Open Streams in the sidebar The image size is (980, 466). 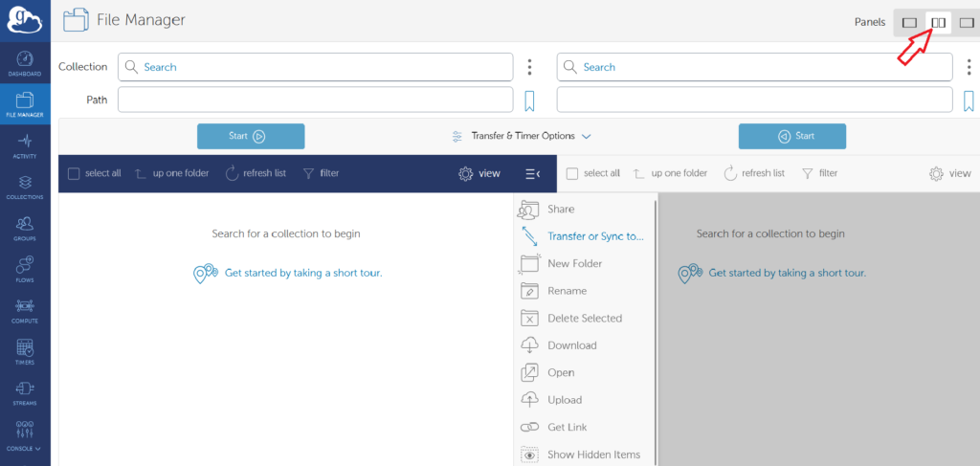coord(25,393)
